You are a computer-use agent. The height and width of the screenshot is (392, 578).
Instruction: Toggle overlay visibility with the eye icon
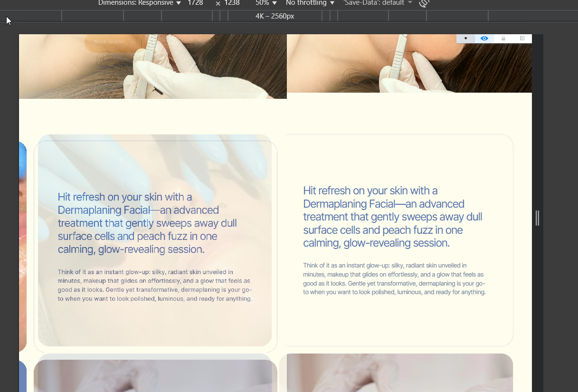(484, 38)
